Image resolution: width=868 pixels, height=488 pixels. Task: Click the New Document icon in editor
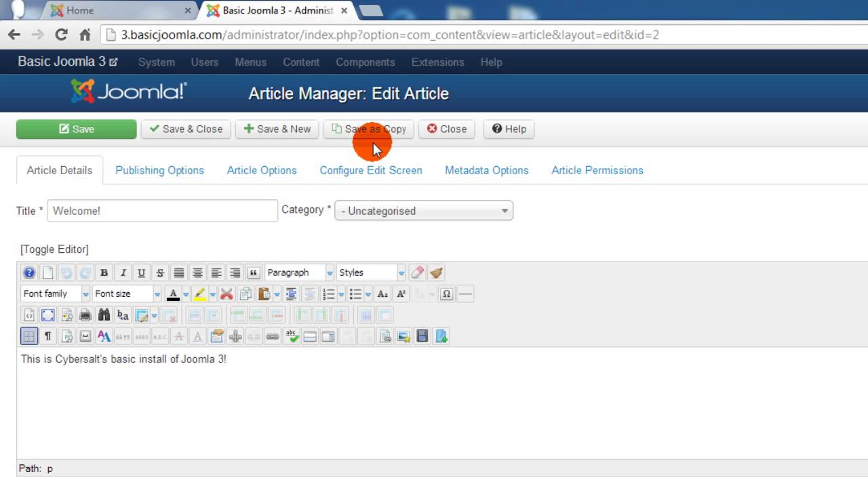click(x=47, y=272)
